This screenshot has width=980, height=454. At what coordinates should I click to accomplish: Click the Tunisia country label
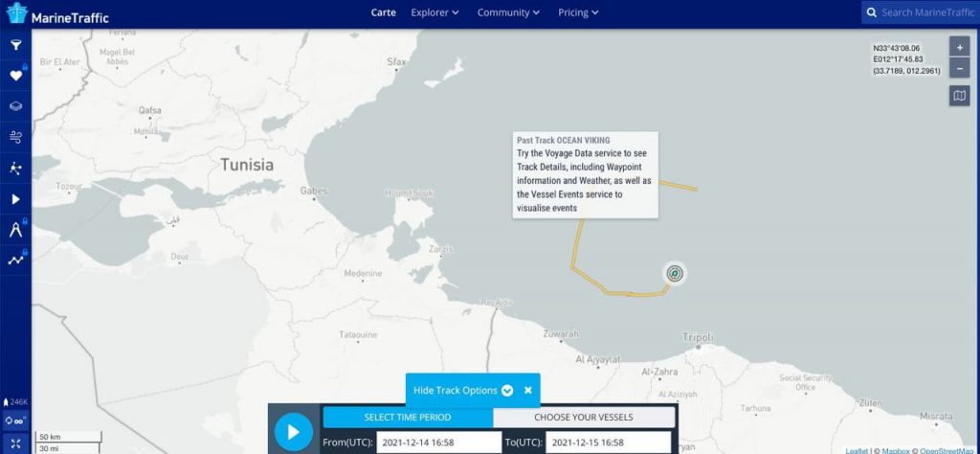[246, 165]
